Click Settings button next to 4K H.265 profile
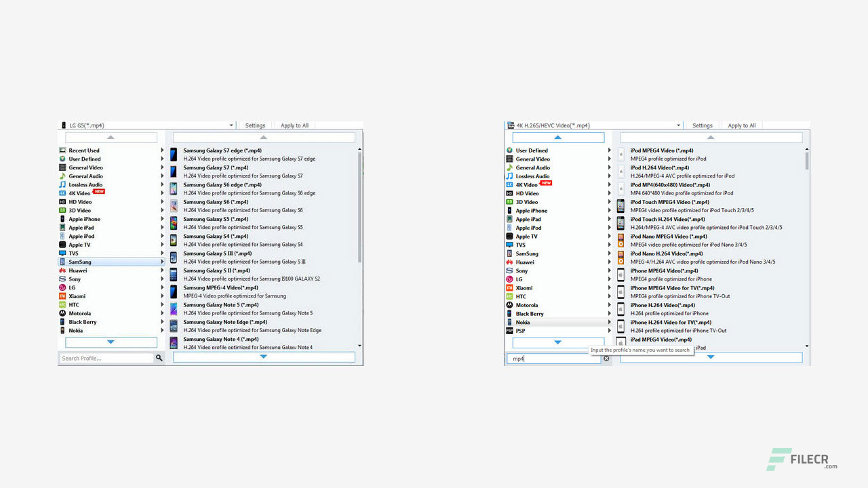868x488 pixels. point(702,125)
